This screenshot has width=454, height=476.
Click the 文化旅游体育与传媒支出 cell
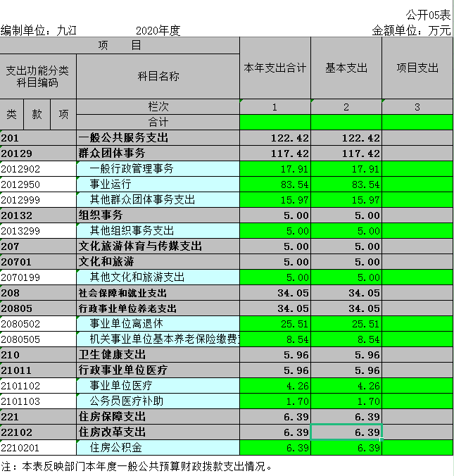click(158, 246)
